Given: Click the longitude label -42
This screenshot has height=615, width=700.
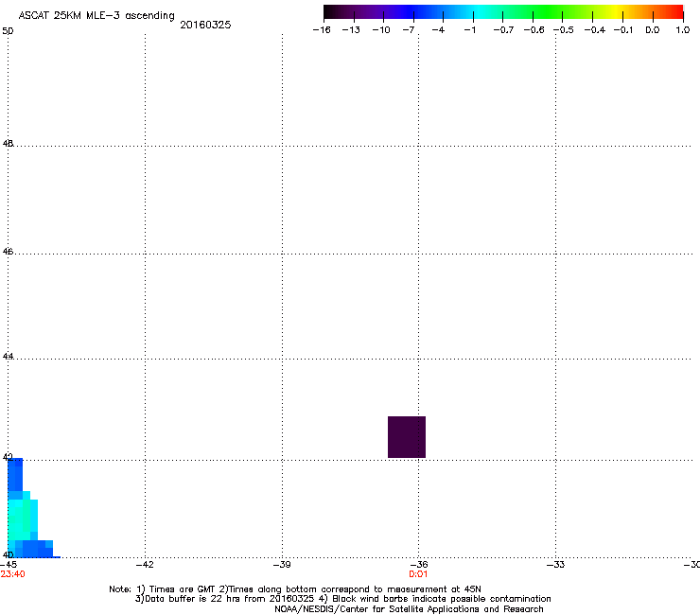Looking at the screenshot, I should (x=145, y=565).
